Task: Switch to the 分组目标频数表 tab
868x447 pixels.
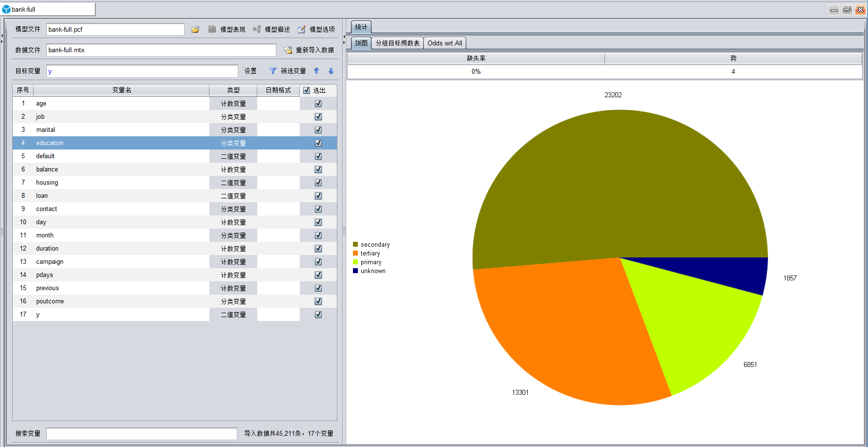Action: click(x=397, y=43)
